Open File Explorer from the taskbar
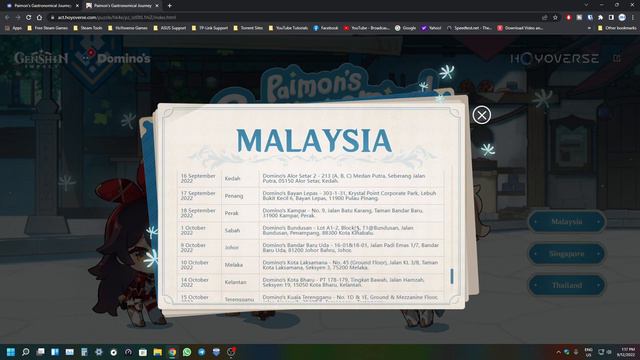This screenshot has height=360, width=640. point(158,352)
